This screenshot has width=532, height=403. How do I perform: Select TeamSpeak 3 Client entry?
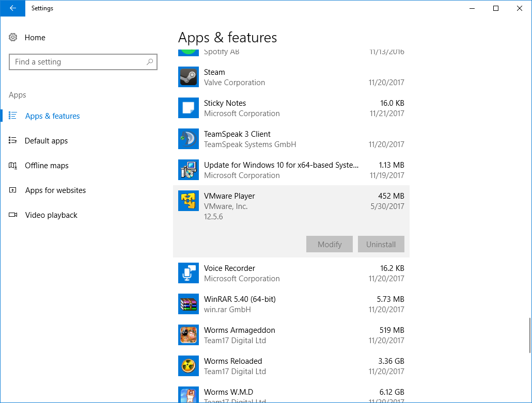[291, 139]
